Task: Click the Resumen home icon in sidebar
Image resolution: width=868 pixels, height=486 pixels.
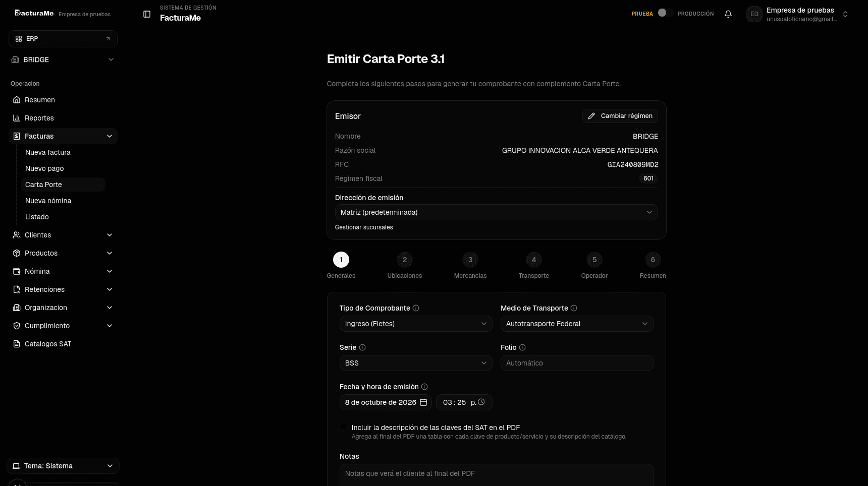Action: tap(17, 100)
